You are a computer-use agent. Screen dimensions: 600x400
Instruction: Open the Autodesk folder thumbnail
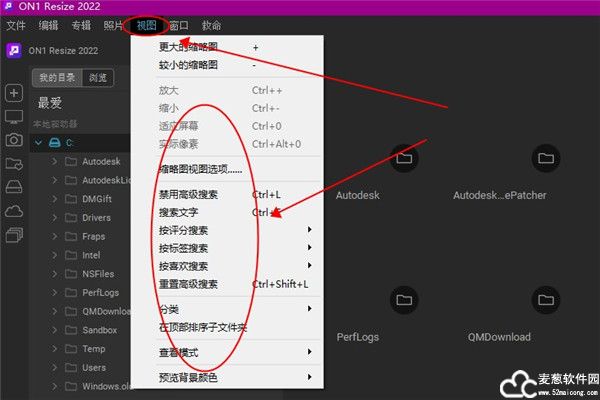coord(404,158)
